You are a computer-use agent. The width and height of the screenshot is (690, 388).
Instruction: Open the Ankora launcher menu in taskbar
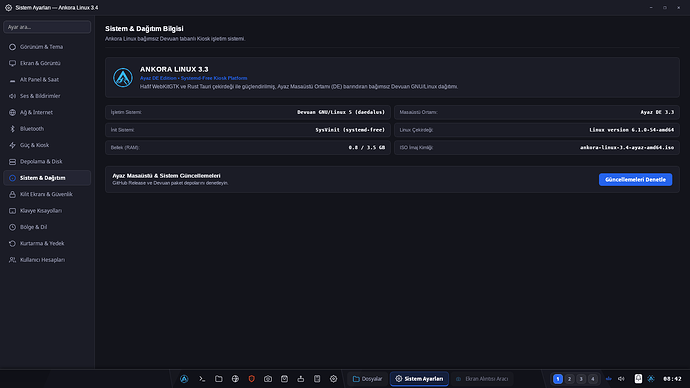tap(184, 379)
